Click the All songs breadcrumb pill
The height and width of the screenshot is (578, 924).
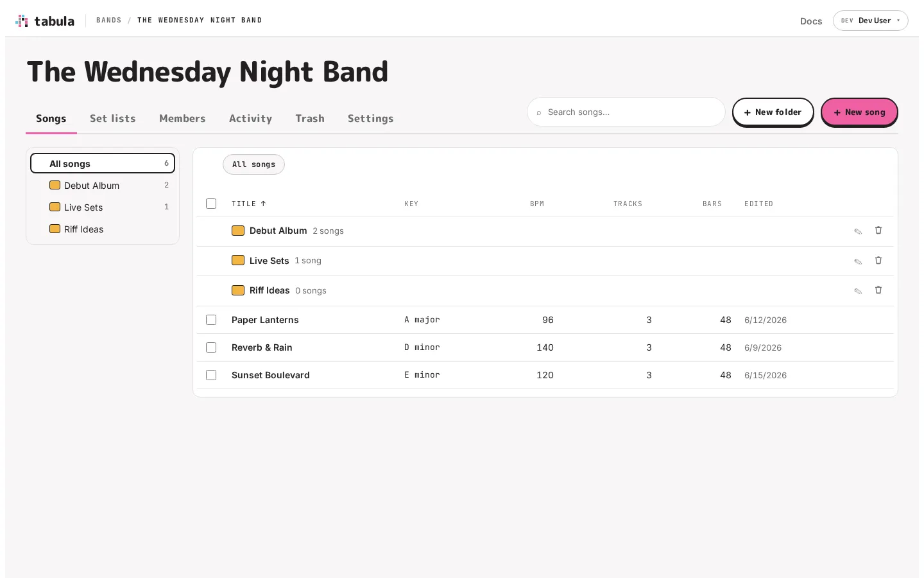(253, 164)
